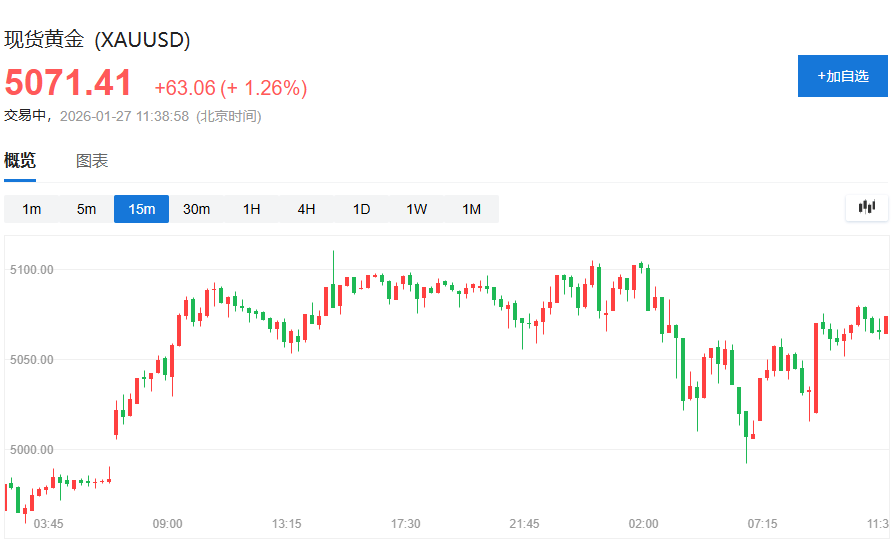This screenshot has width=894, height=539.
Task: Click the 09:00 time axis marker
Action: (x=167, y=524)
